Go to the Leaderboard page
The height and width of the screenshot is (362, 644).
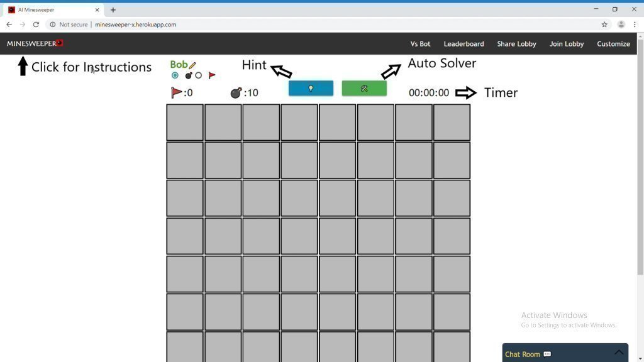coord(464,44)
